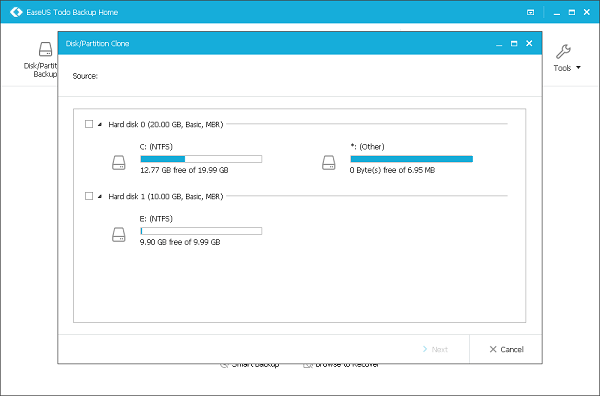Close the EaseUS Todo Backup main window
Viewport: 600px width, 396px height.
[587, 12]
